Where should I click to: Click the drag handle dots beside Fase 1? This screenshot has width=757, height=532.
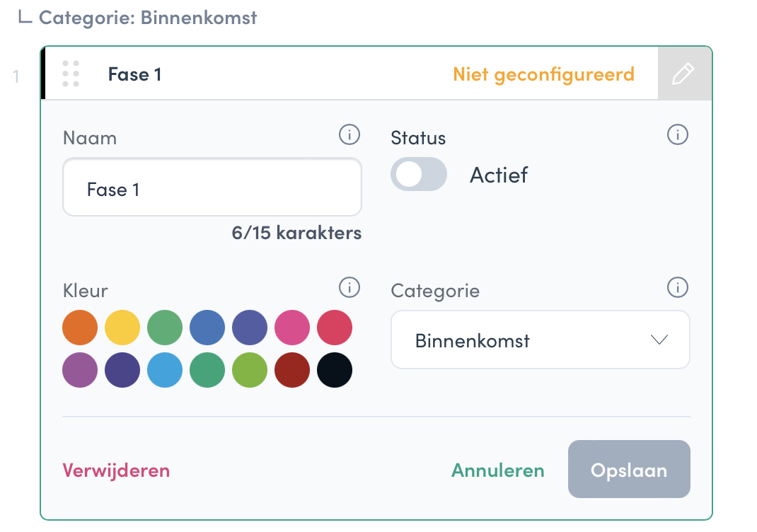click(x=71, y=74)
